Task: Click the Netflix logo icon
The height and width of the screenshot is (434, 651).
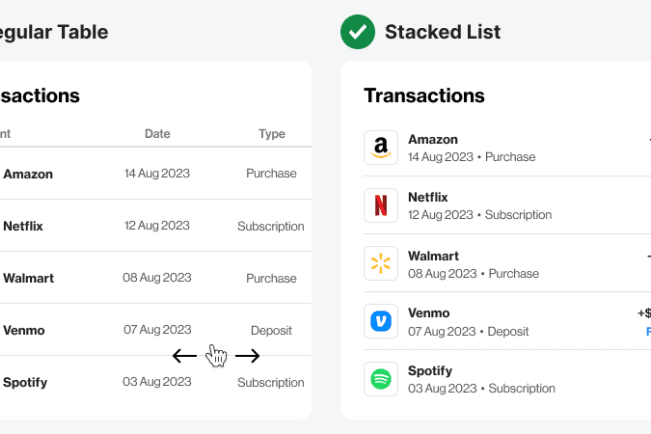Action: click(380, 206)
